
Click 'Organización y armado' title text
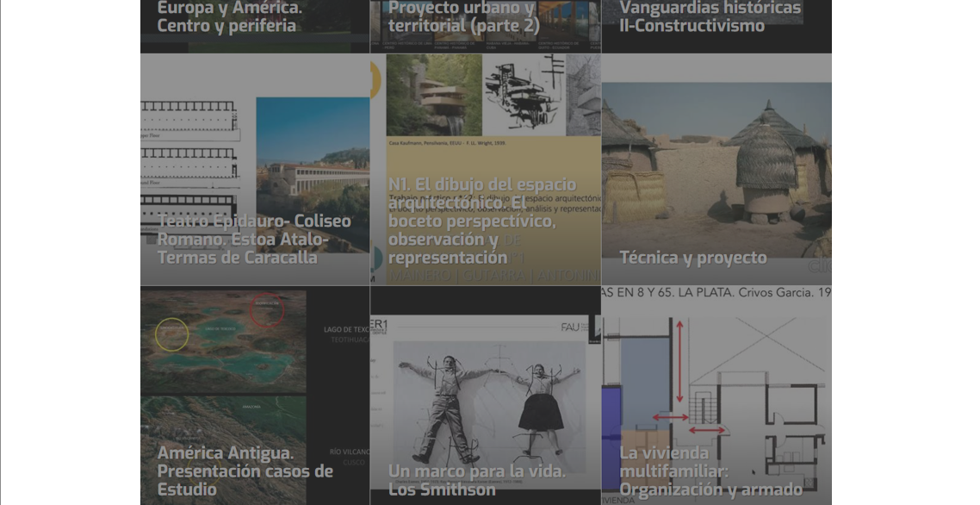tap(710, 489)
